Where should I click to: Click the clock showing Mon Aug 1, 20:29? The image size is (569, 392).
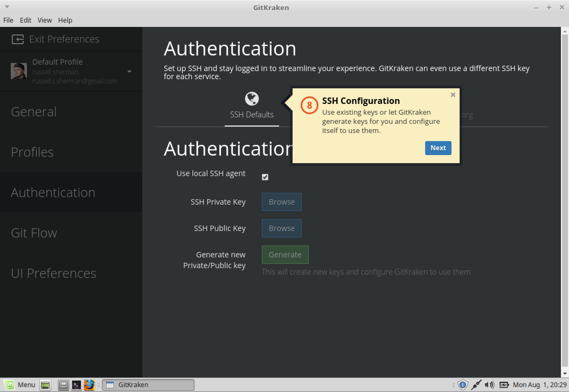point(540,385)
